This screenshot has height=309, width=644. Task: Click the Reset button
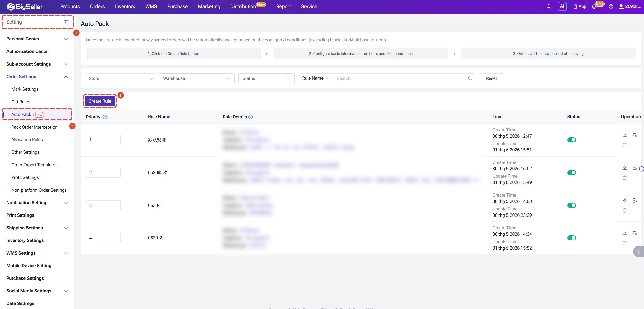pyautogui.click(x=491, y=78)
